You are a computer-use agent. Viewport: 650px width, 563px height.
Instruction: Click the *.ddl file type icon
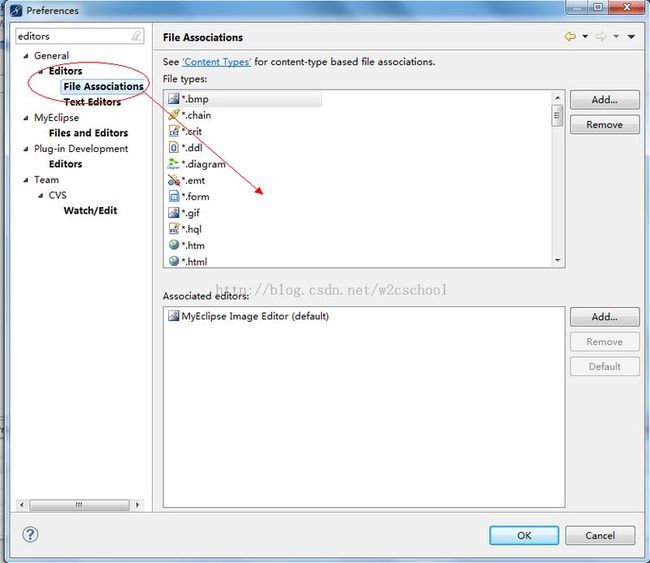click(x=174, y=148)
